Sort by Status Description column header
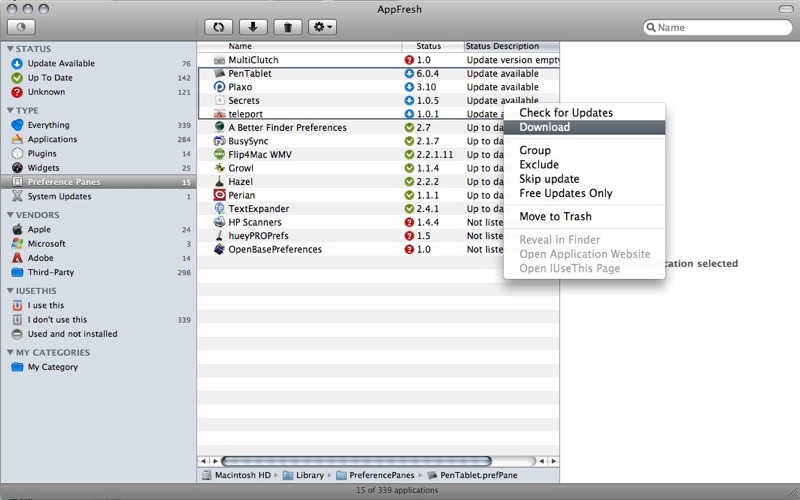Viewport: 800px width, 500px height. point(512,46)
